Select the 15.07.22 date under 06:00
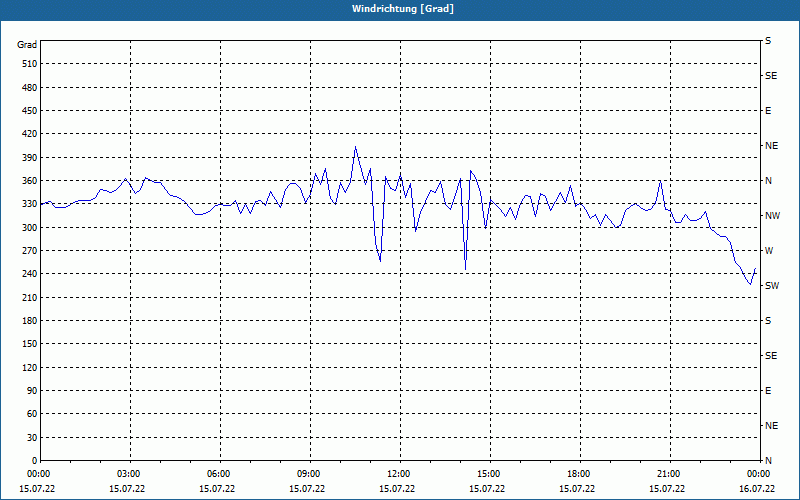Viewport: 800px width, 500px height. [x=217, y=489]
